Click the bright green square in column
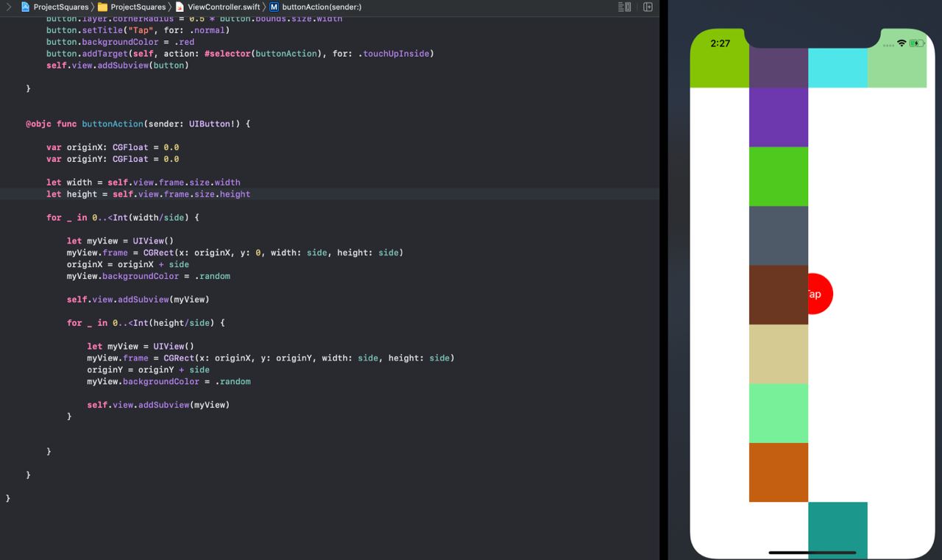 click(x=779, y=177)
